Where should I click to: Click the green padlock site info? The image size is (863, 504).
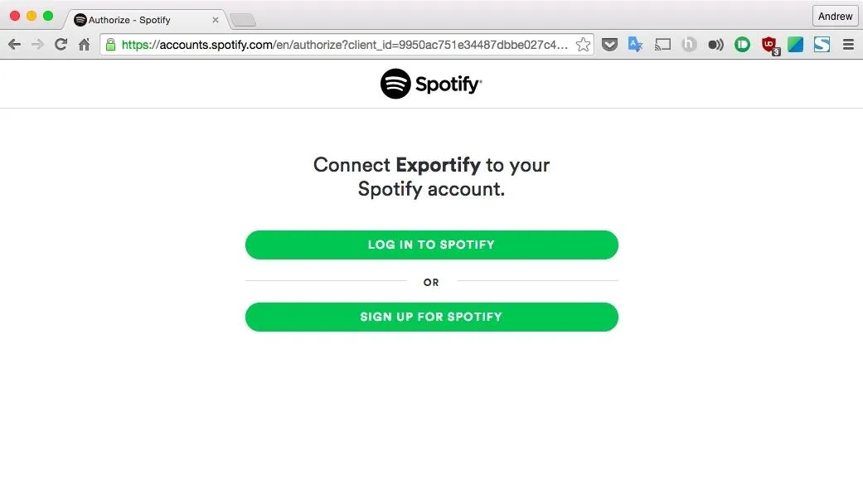click(110, 45)
